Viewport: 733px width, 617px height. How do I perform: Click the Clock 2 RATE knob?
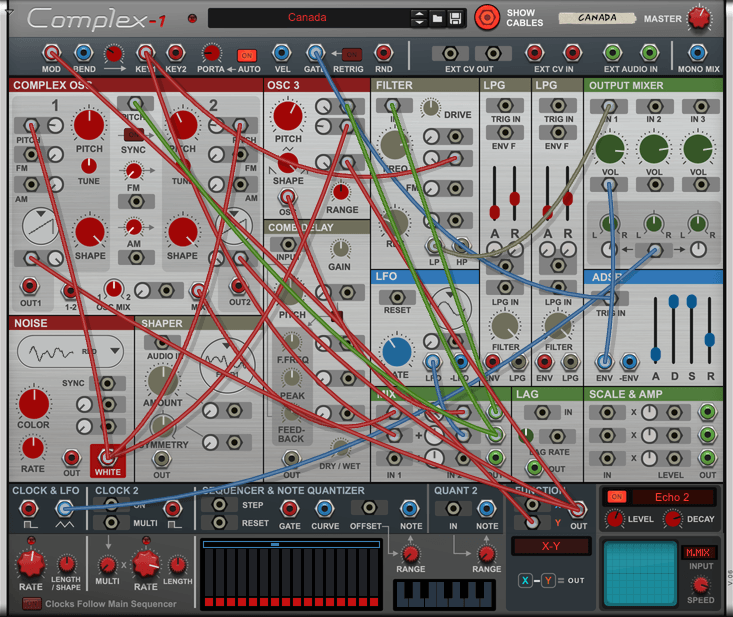pyautogui.click(x=145, y=564)
